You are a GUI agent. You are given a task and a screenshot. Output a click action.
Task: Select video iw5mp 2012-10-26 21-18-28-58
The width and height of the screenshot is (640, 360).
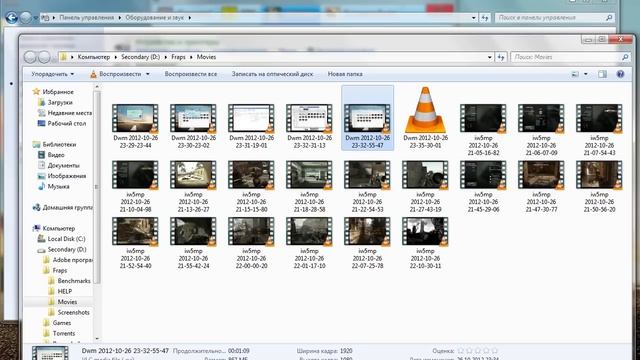[309, 186]
